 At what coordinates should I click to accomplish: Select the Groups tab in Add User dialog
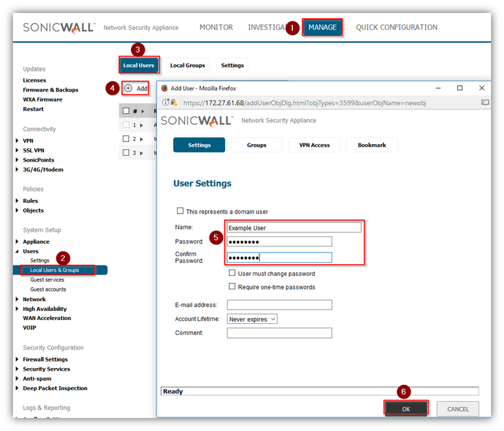click(256, 145)
